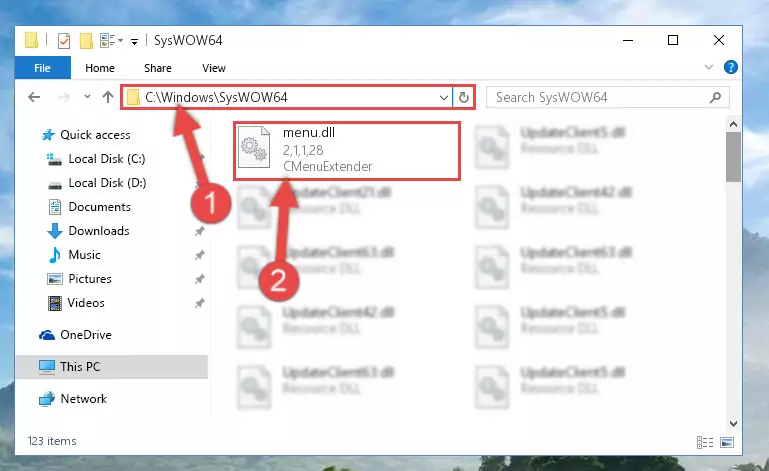Open the File menu tab
Screen dimensions: 769x471
[x=43, y=68]
